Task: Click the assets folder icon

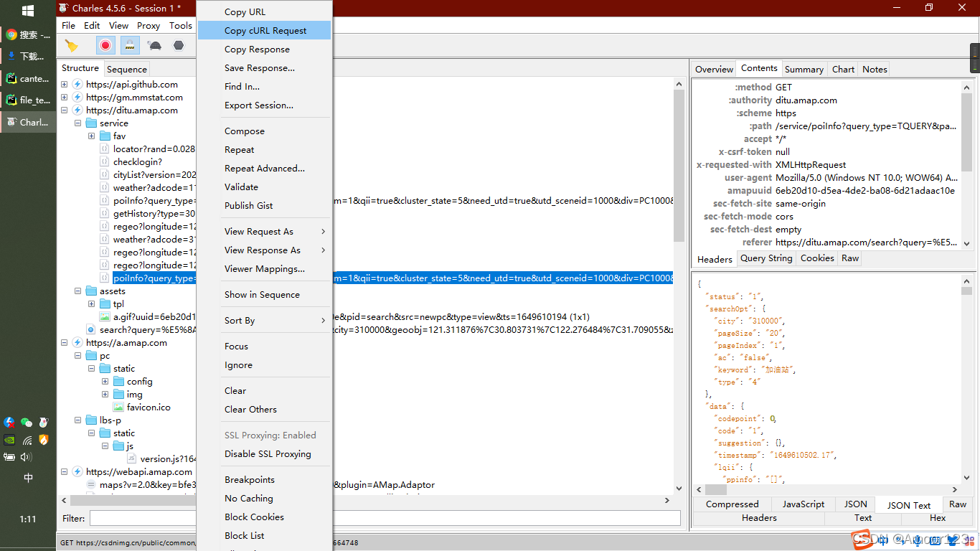Action: click(91, 291)
